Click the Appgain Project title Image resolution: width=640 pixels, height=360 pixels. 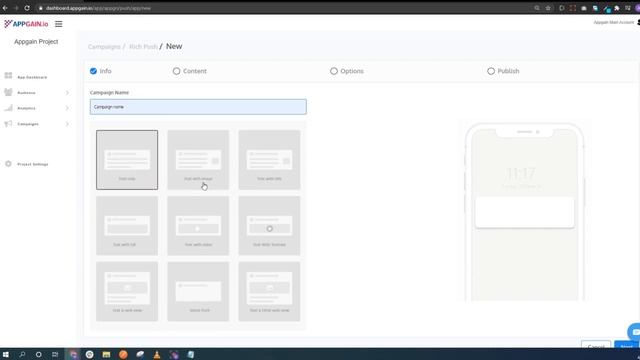click(x=36, y=42)
